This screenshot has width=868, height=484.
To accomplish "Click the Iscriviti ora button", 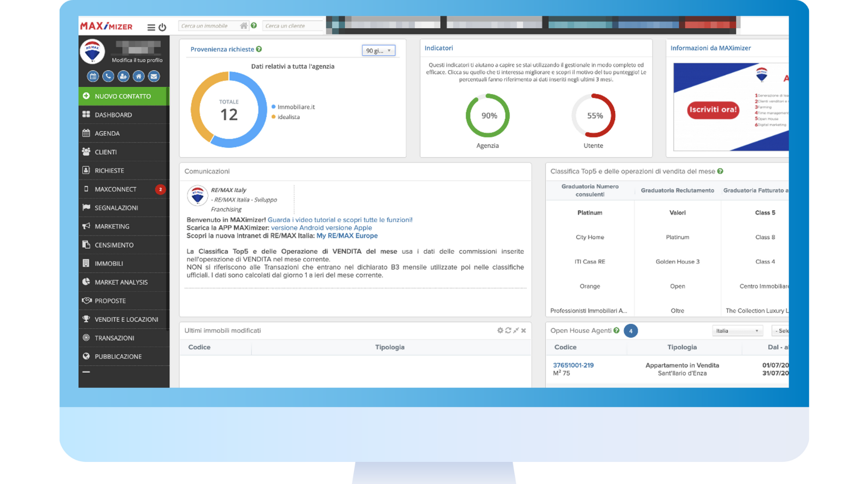I will [712, 110].
